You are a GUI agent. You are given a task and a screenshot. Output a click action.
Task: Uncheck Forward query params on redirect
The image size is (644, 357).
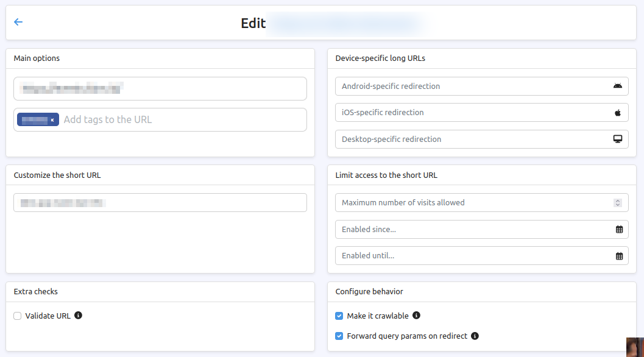(x=339, y=336)
